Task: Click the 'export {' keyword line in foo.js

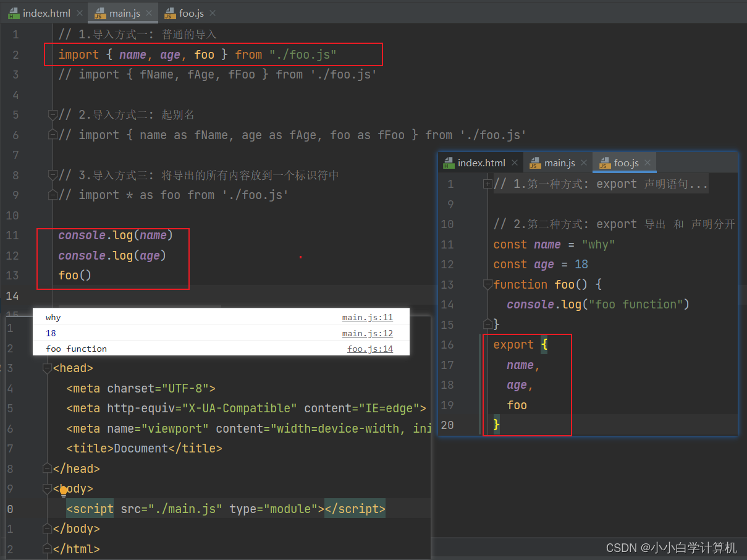Action: point(520,345)
